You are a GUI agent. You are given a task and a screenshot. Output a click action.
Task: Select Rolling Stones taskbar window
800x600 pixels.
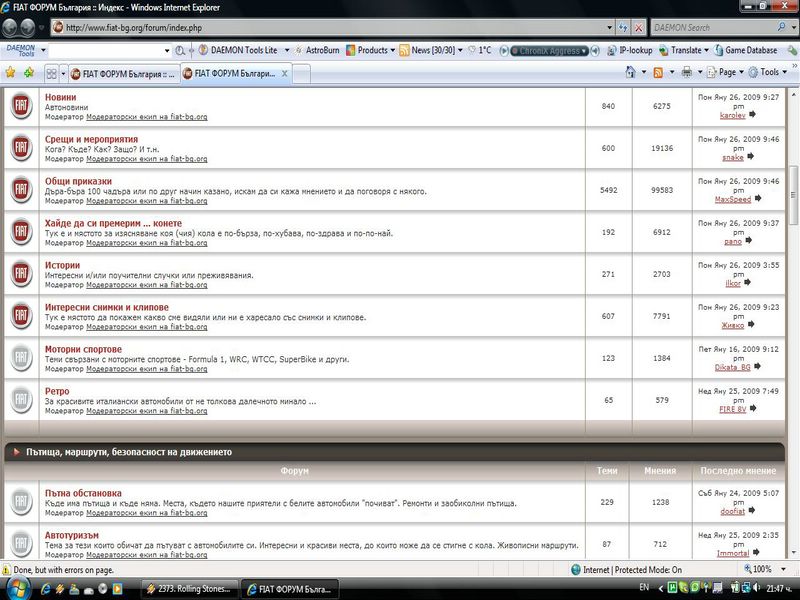191,586
